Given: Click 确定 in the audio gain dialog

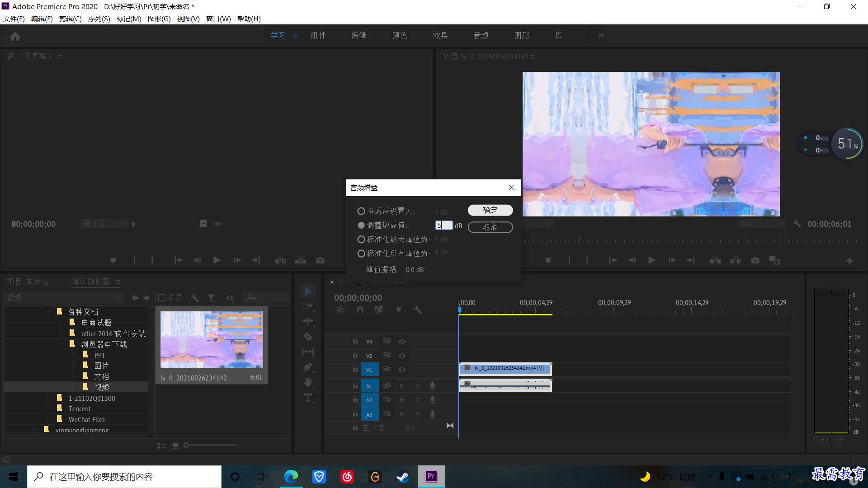Looking at the screenshot, I should pyautogui.click(x=490, y=211).
